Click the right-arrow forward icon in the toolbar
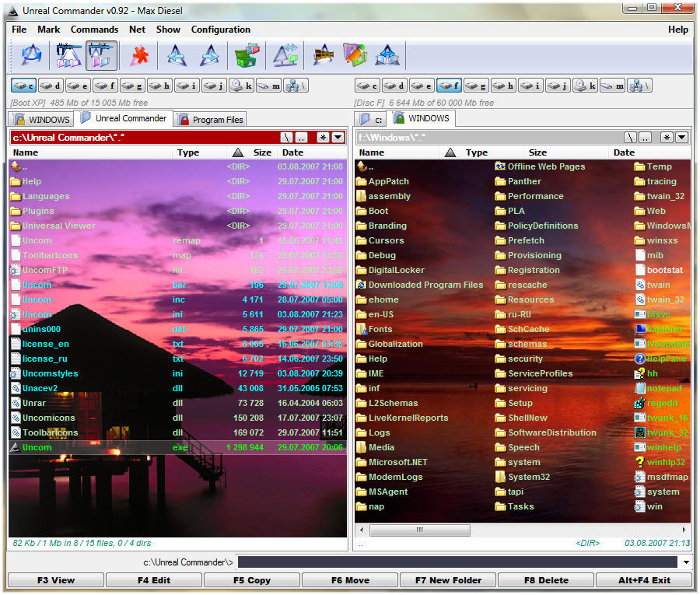Image resolution: width=700 pixels, height=595 pixels. 209,56
